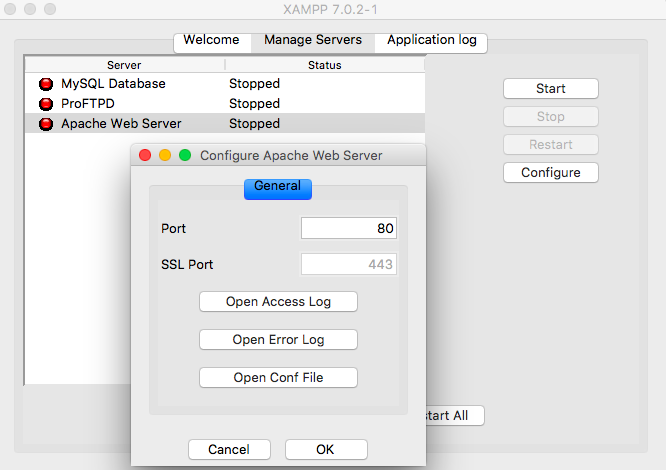Screen dimensions: 666x470
Task: Open the Apache access log
Action: pos(278,301)
